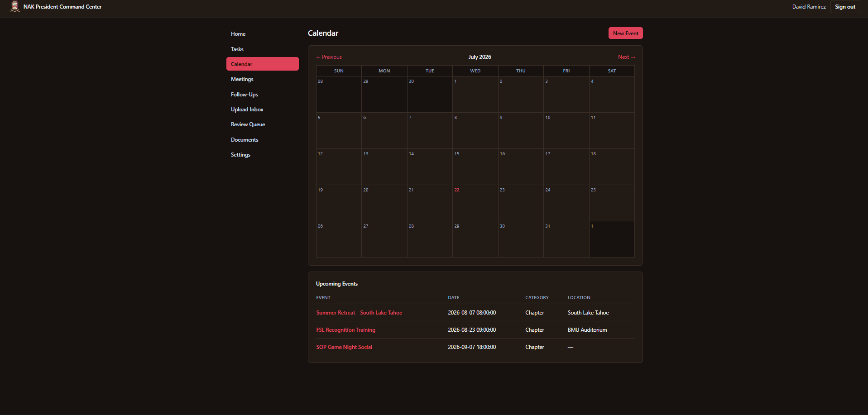Viewport: 868px width, 415px height.
Task: Go to the Review Queue
Action: 263,124
